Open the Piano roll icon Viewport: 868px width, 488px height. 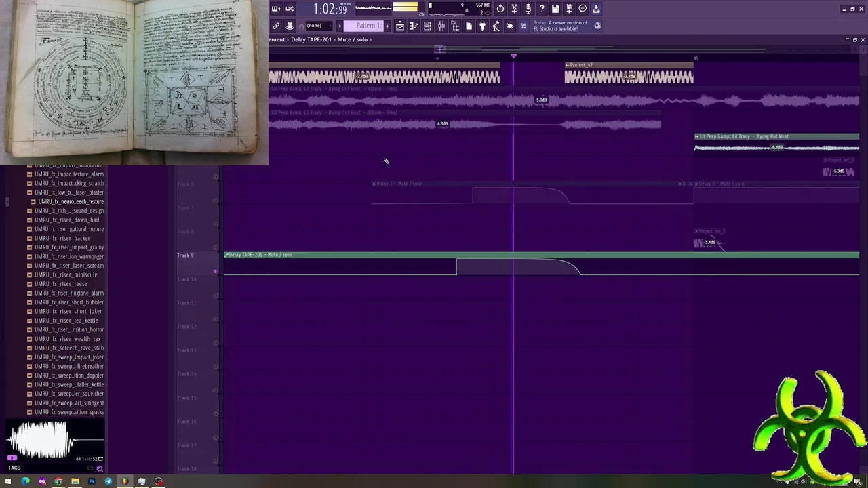click(414, 26)
